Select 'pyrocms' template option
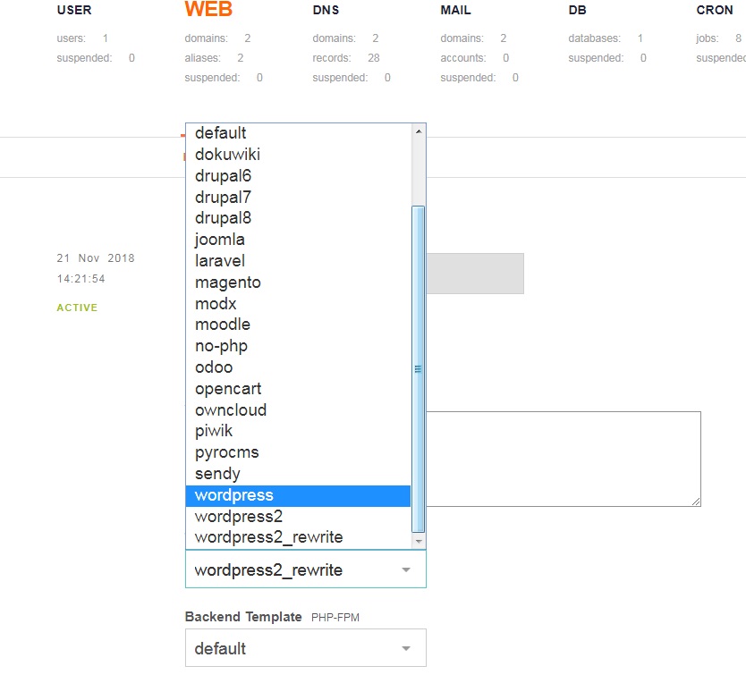This screenshot has width=746, height=700. [x=298, y=452]
